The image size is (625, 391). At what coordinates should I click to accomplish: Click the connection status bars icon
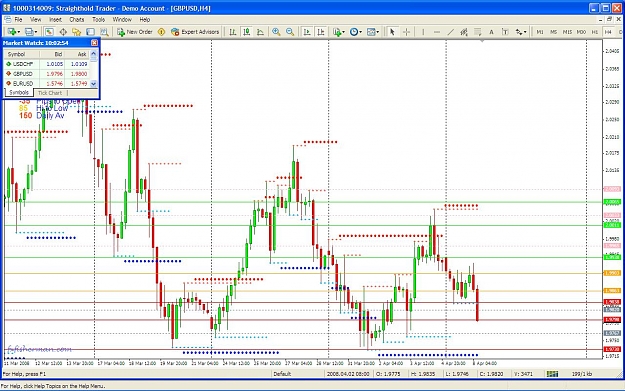pyautogui.click(x=552, y=374)
